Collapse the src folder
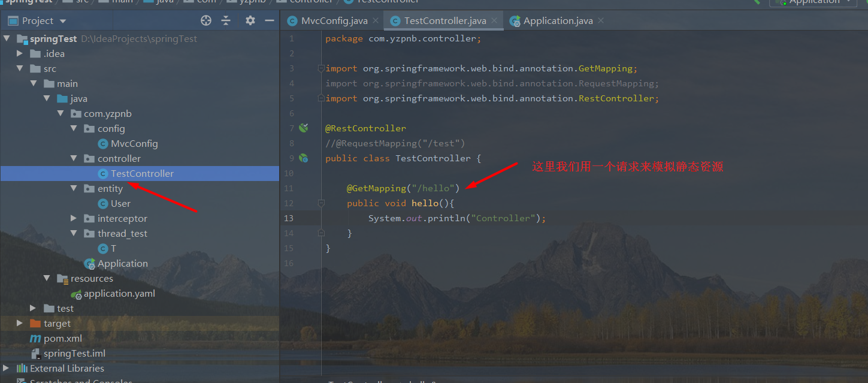 (x=20, y=69)
